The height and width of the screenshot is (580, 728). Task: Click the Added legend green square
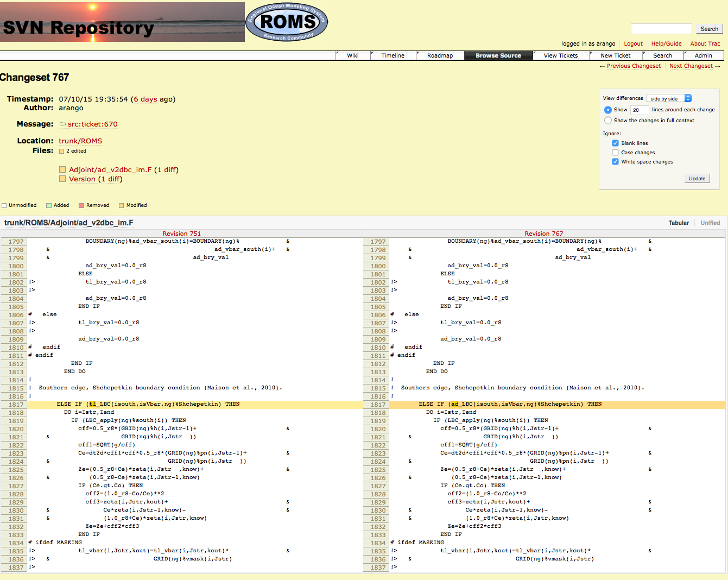coord(49,205)
